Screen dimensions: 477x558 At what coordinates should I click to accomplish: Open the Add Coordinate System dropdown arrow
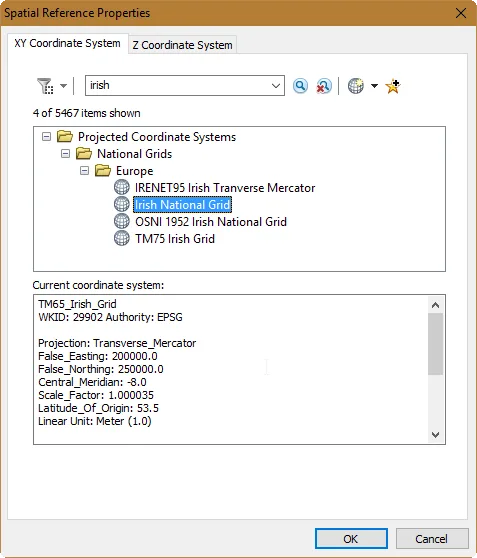[374, 86]
